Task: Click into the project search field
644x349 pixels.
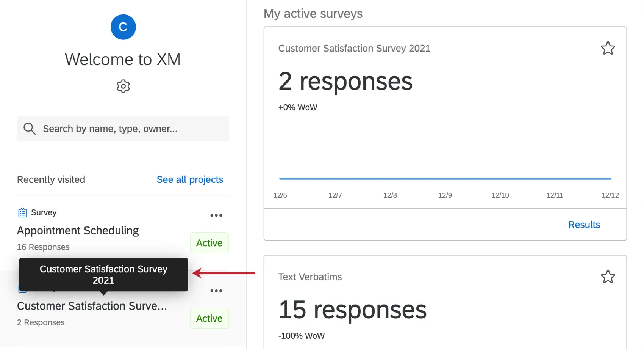Action: 129,129
